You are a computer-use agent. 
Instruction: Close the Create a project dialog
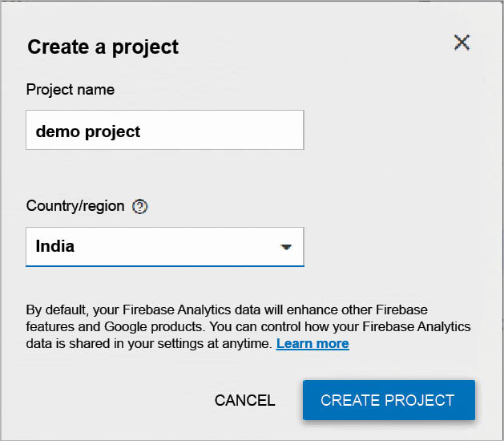coord(462,43)
